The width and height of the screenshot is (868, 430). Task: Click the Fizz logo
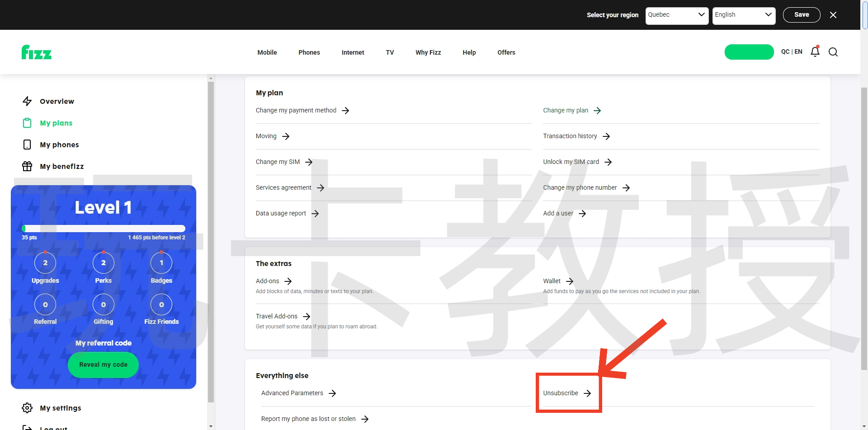coord(37,52)
